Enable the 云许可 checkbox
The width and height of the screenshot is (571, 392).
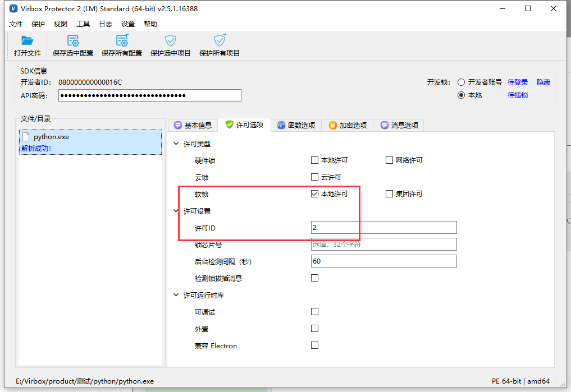point(314,177)
